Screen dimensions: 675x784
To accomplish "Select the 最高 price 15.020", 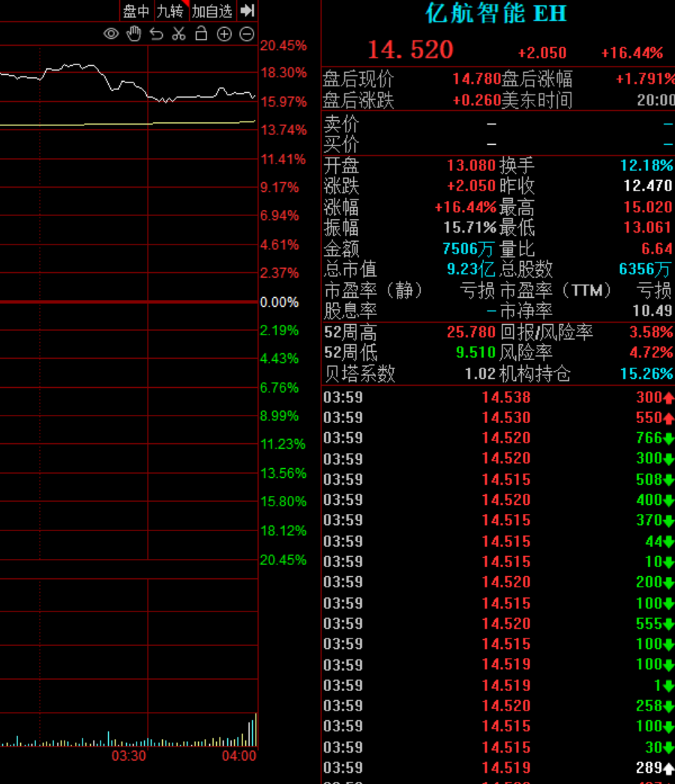I will [648, 207].
